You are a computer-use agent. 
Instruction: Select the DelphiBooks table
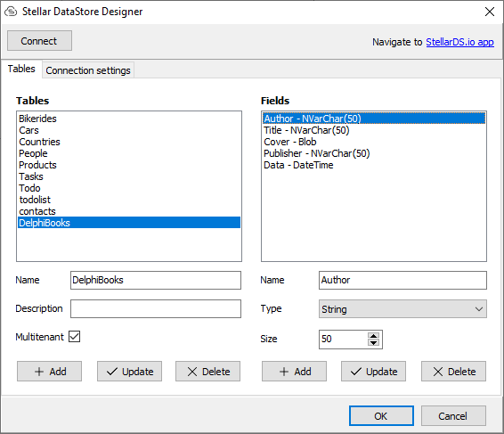(129, 223)
